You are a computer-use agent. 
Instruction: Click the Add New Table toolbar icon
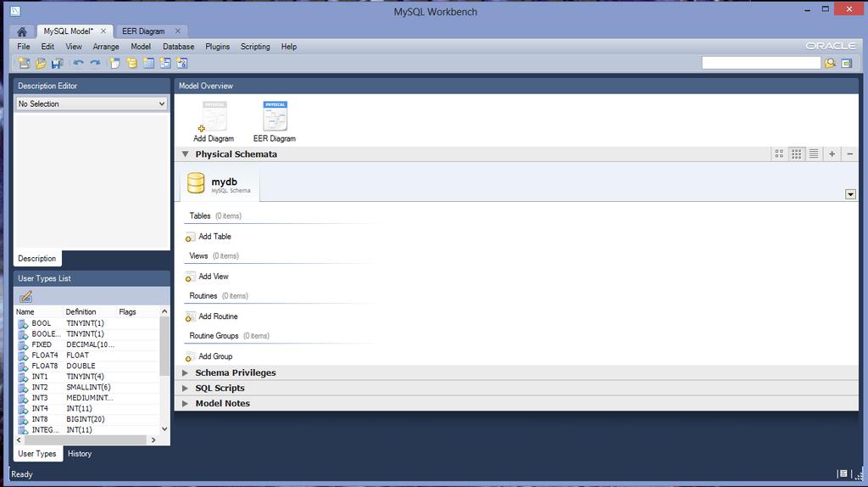click(148, 63)
